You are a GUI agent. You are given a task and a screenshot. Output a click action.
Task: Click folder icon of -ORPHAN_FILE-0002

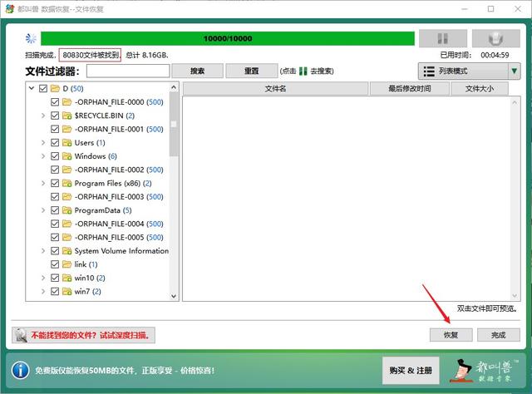66,170
